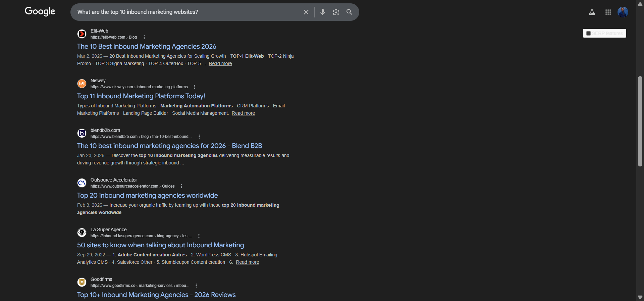Click La Super Agence site favicon
This screenshot has width=644, height=301.
pos(82,233)
